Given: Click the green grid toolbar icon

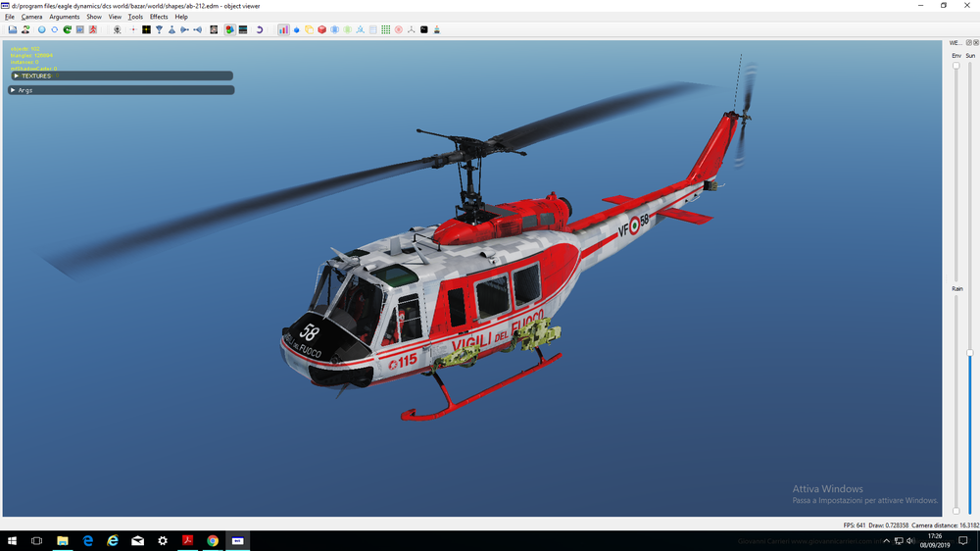Looking at the screenshot, I should pos(385,29).
